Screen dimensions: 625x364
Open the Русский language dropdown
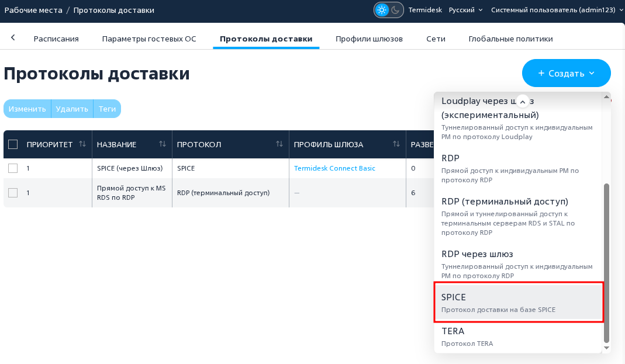[465, 10]
